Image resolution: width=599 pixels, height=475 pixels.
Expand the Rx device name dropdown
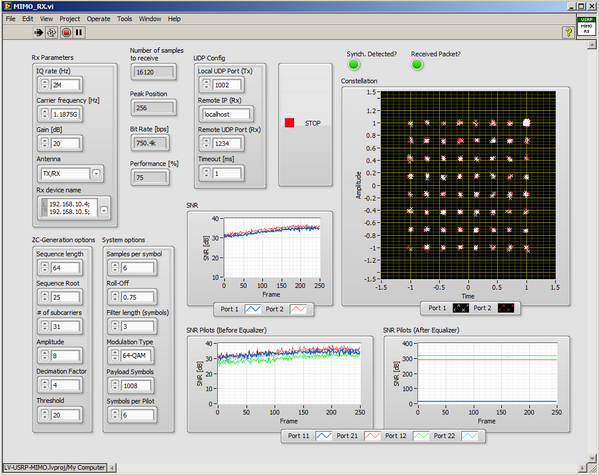(x=104, y=210)
